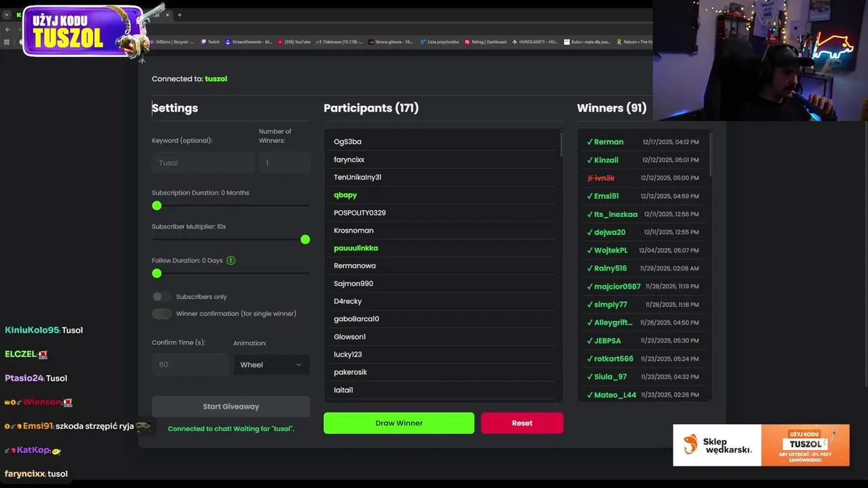Click winner Its_inezkaa entry
This screenshot has height=488, width=868.
[x=643, y=214]
